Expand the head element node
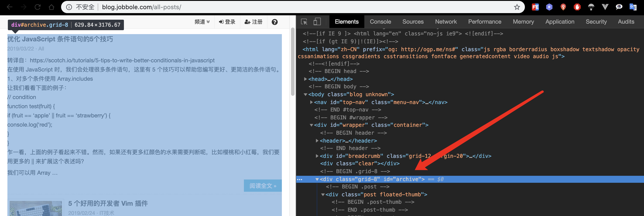The width and height of the screenshot is (644, 216). tap(305, 79)
